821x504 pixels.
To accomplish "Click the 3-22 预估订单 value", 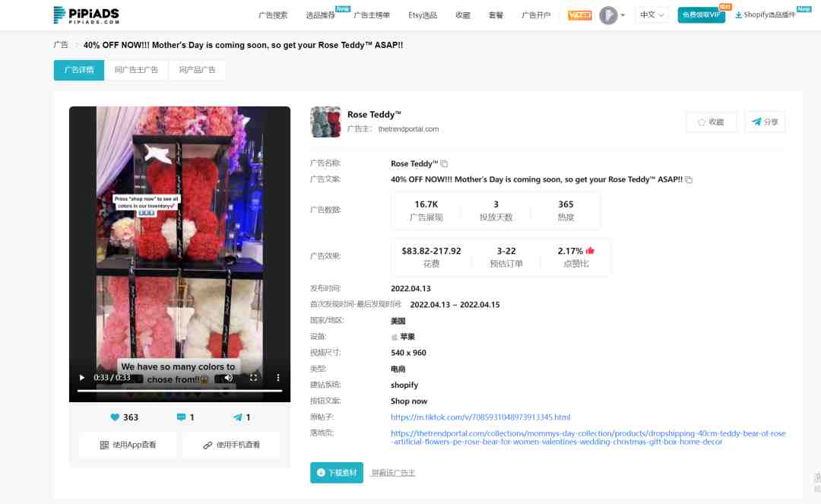I will click(506, 251).
